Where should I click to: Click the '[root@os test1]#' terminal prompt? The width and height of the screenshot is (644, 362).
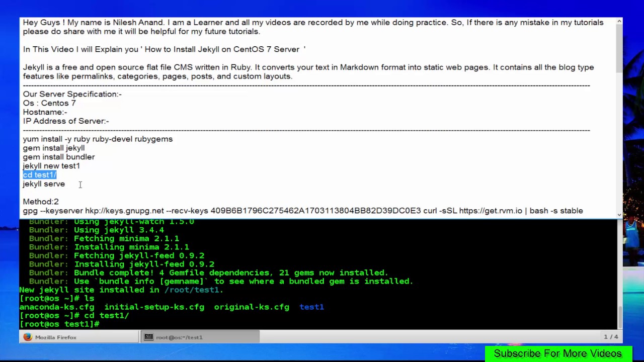pyautogui.click(x=59, y=324)
